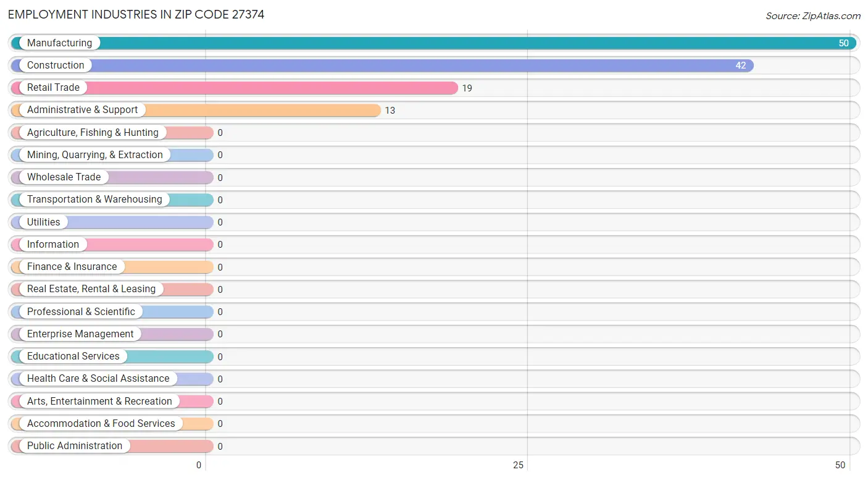
Task: Select Real Estate, Rental & Leasing label
Action: 91,288
